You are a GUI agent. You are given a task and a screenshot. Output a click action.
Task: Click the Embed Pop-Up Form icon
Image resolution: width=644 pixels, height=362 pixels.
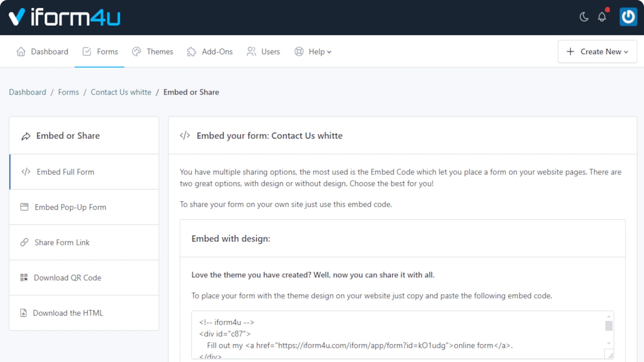[x=24, y=207]
